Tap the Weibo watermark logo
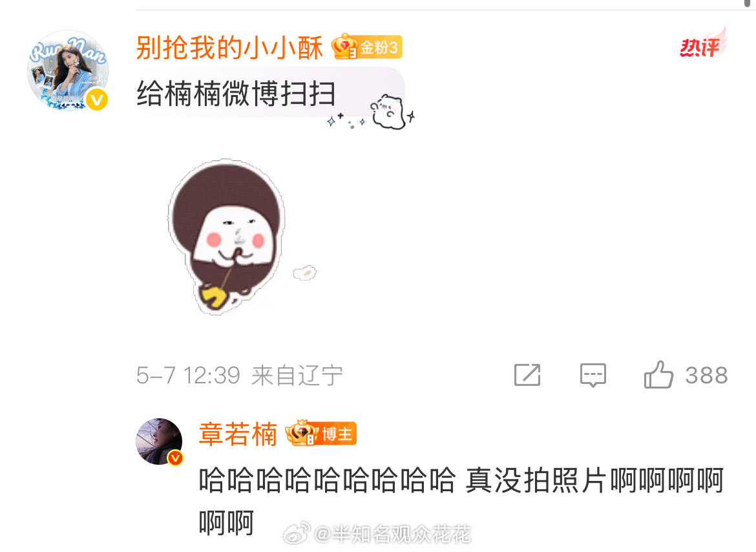 coord(297,534)
